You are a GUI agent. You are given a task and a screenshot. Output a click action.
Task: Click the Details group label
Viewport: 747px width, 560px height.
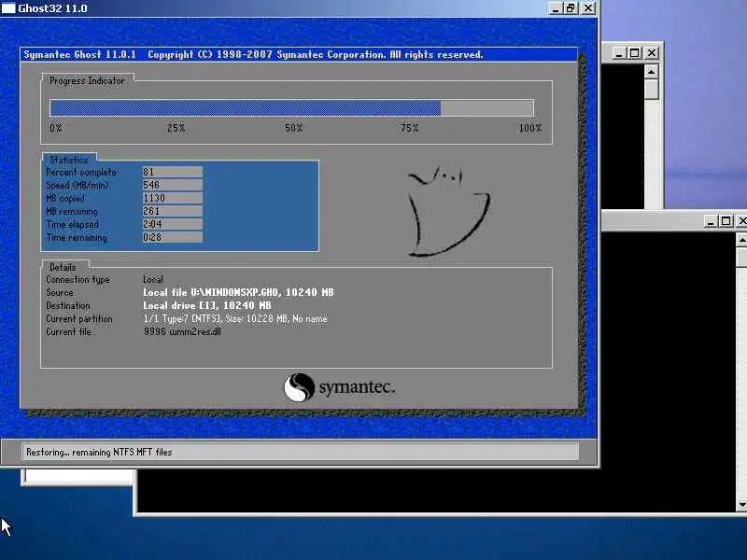63,267
